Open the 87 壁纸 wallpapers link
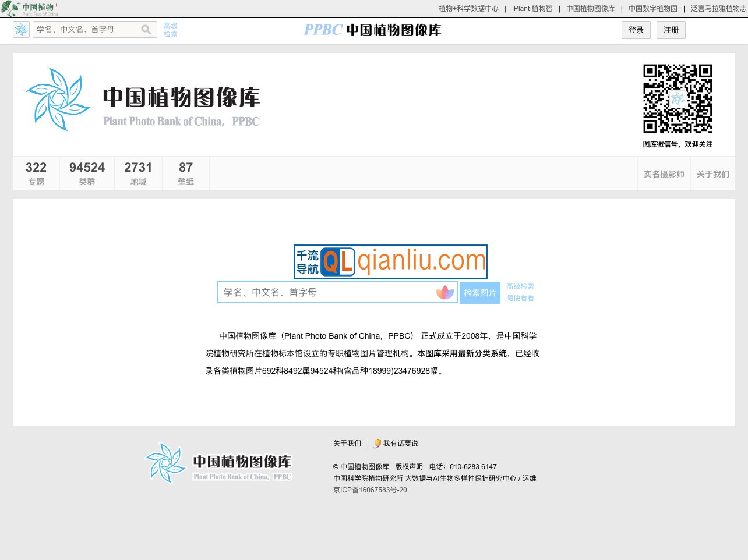 185,172
